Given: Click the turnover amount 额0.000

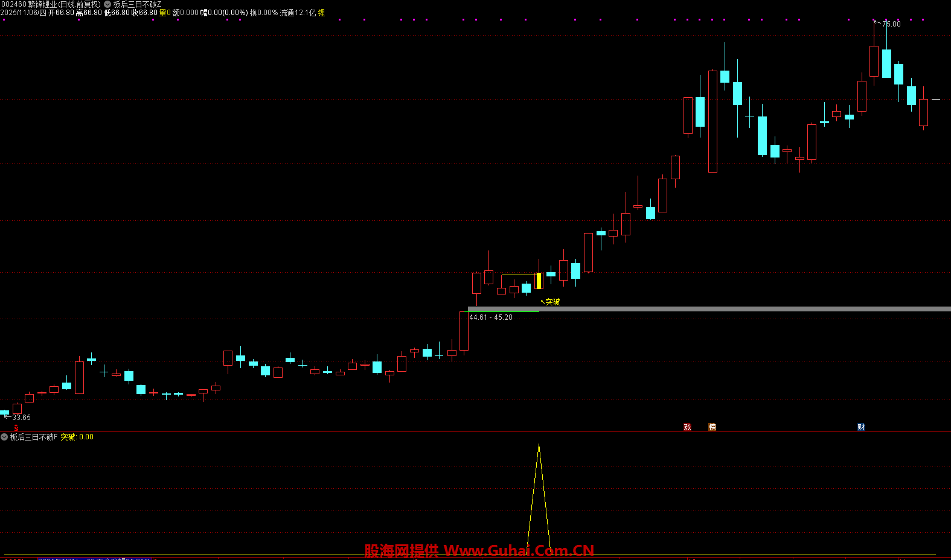Looking at the screenshot, I should (185, 13).
